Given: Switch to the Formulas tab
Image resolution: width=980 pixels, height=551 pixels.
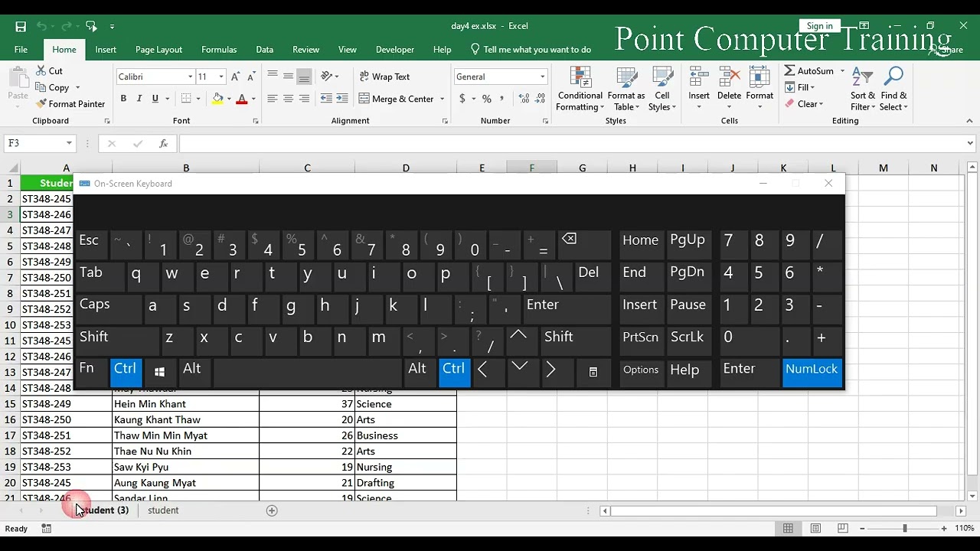Looking at the screenshot, I should tap(219, 50).
